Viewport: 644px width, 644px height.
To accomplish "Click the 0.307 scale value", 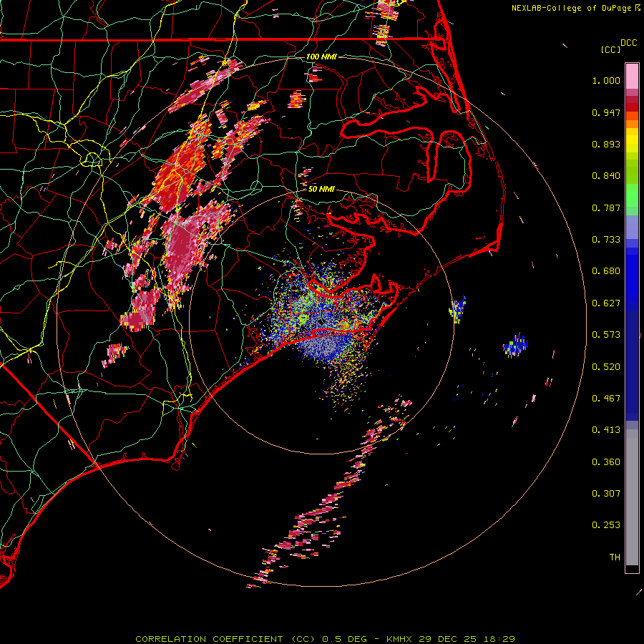I will (606, 494).
